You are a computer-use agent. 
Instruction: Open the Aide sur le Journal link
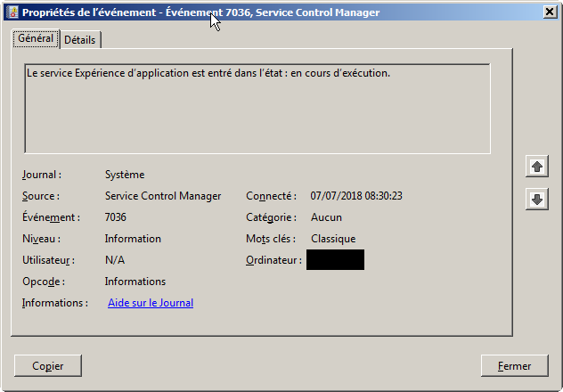(151, 303)
